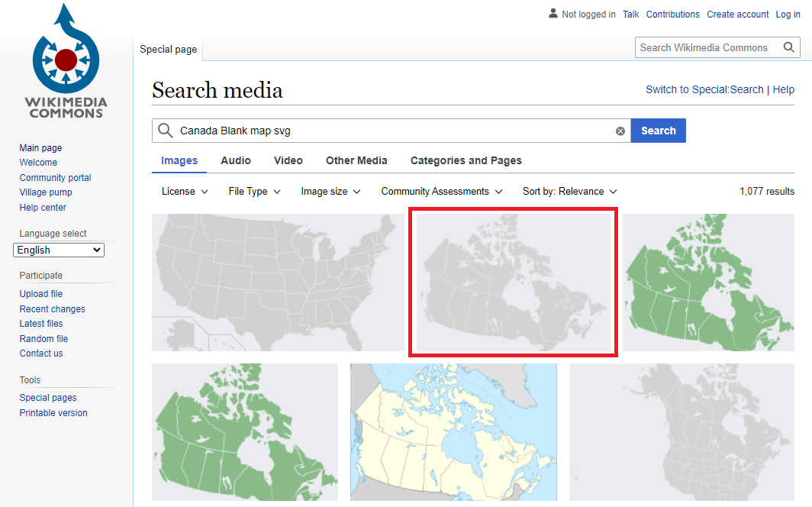812x507 pixels.
Task: Click the magnifying glass in the top search bar
Action: point(789,47)
